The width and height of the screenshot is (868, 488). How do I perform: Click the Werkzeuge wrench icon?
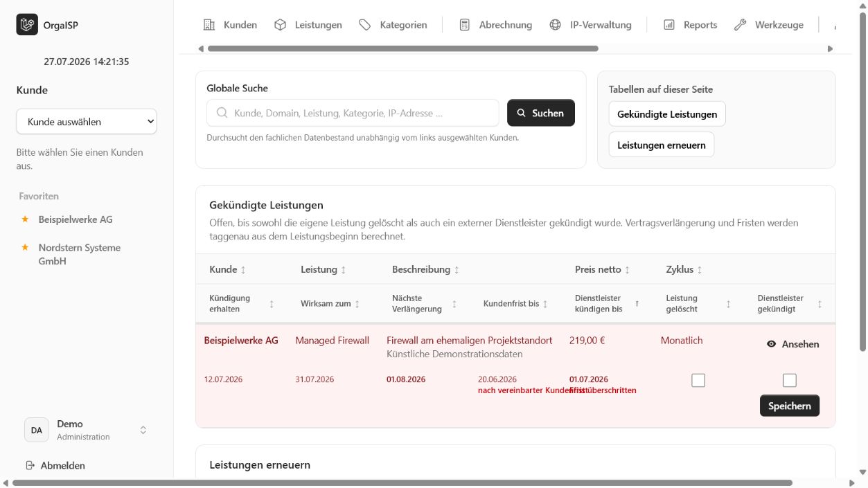741,25
